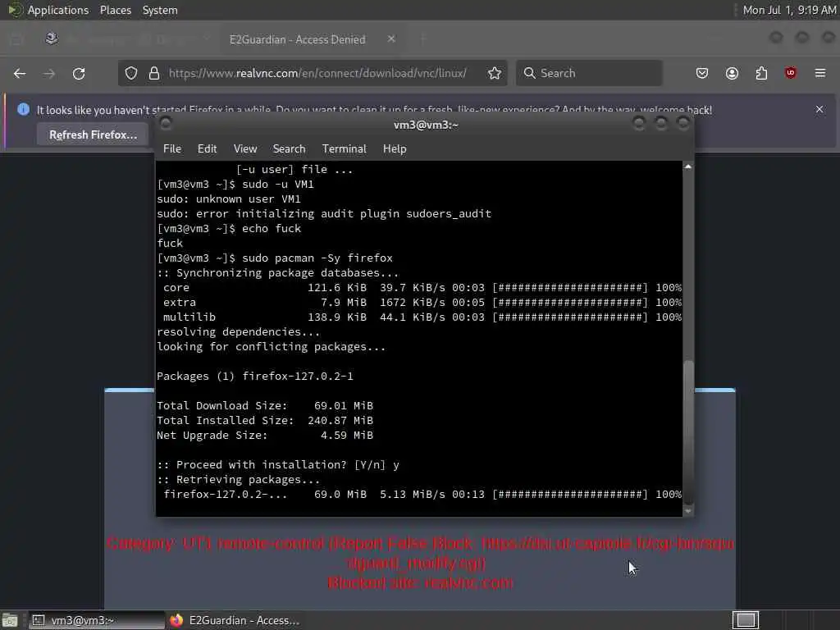Open the System menu in top panel
The height and width of the screenshot is (630, 840).
tap(160, 10)
